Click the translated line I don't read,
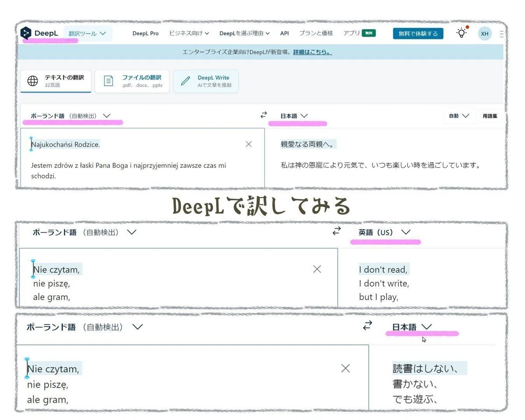Viewport: 525px width, 420px height. tap(383, 269)
